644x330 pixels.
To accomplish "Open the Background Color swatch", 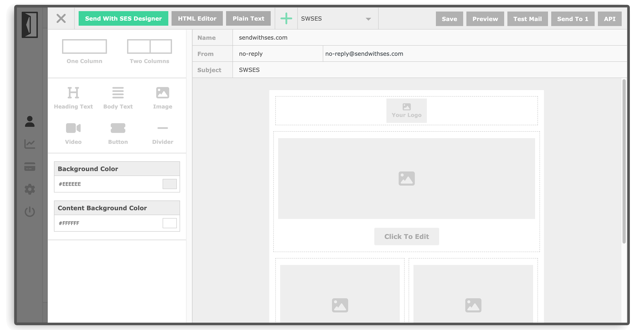I will point(170,184).
